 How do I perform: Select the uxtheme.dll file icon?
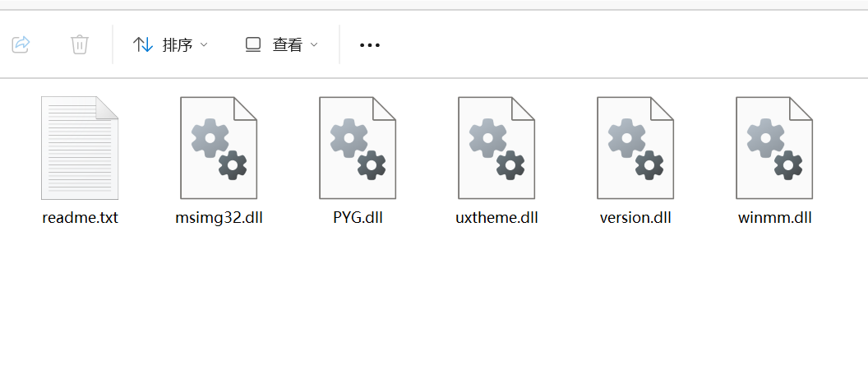tap(496, 148)
